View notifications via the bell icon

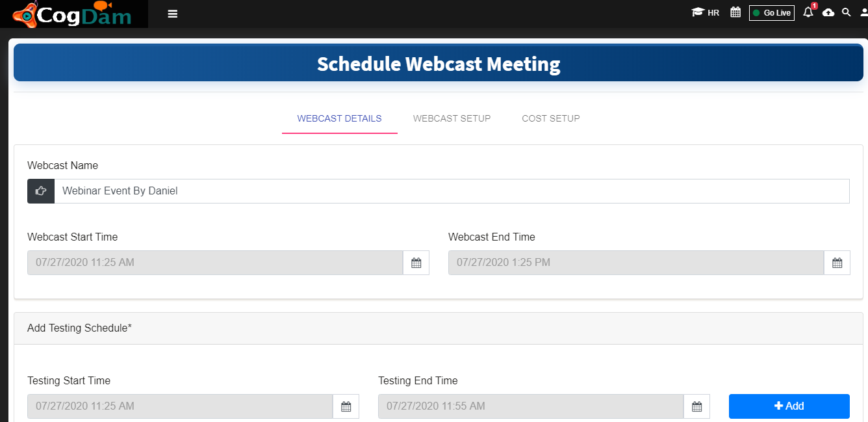click(x=808, y=12)
